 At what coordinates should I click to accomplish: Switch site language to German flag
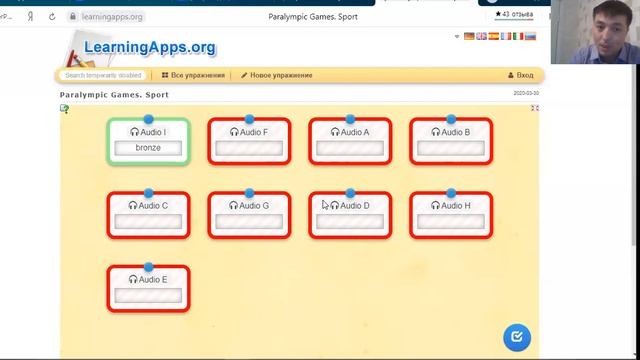point(469,36)
